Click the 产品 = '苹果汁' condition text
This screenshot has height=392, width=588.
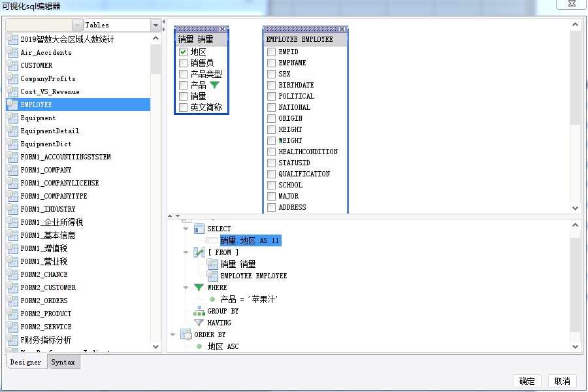249,299
